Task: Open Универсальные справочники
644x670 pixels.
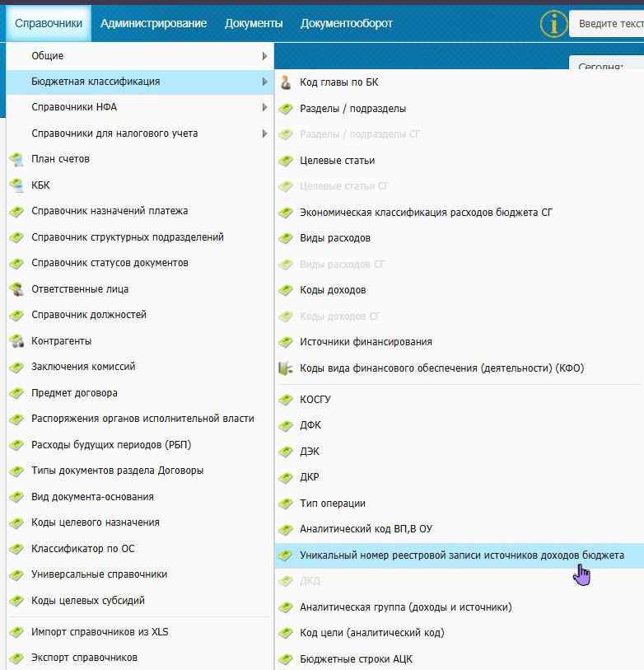Action: coord(140,574)
